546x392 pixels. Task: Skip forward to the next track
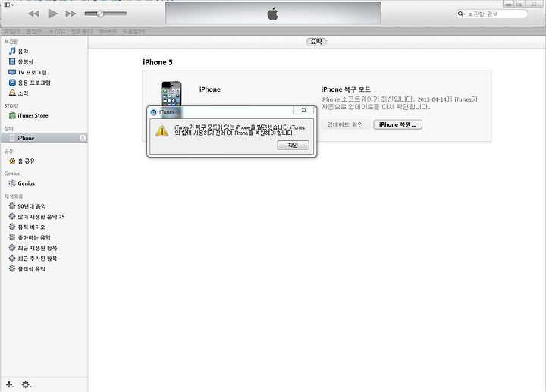pyautogui.click(x=71, y=14)
